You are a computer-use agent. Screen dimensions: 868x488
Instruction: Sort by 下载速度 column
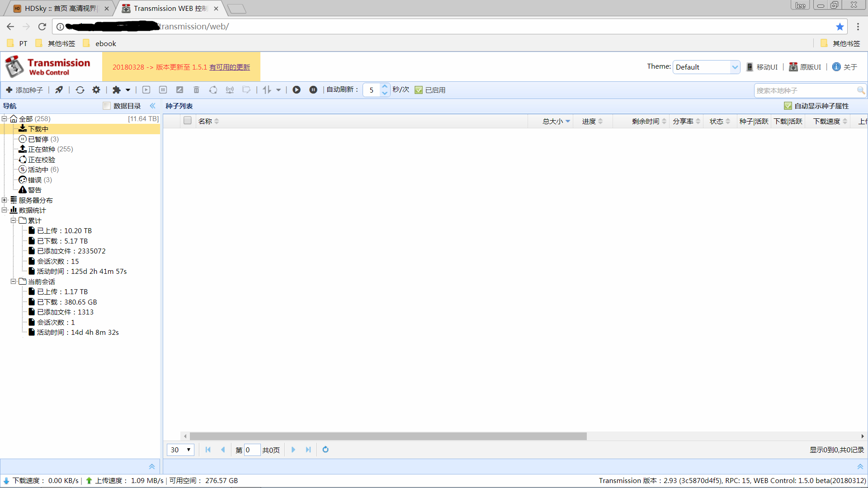830,121
